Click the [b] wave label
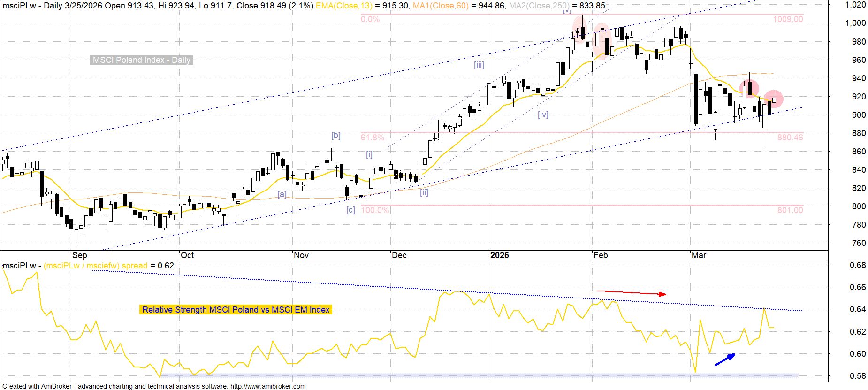Image resolution: width=868 pixels, height=390 pixels. (335, 136)
